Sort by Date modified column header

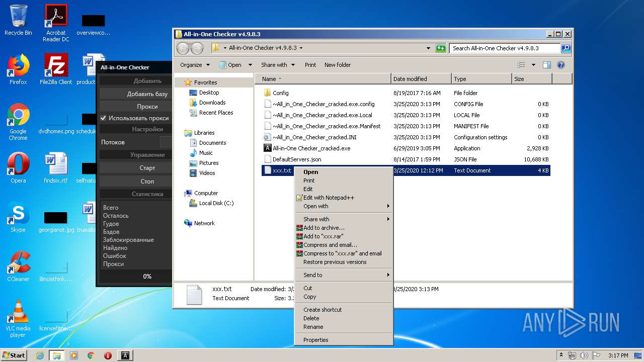click(x=421, y=79)
